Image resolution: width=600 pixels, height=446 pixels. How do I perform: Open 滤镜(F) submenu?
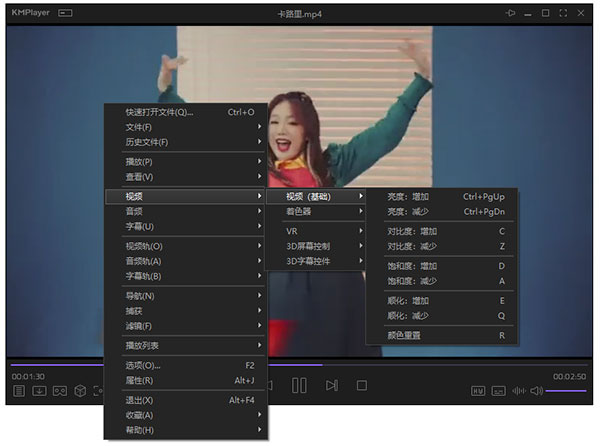click(x=186, y=326)
